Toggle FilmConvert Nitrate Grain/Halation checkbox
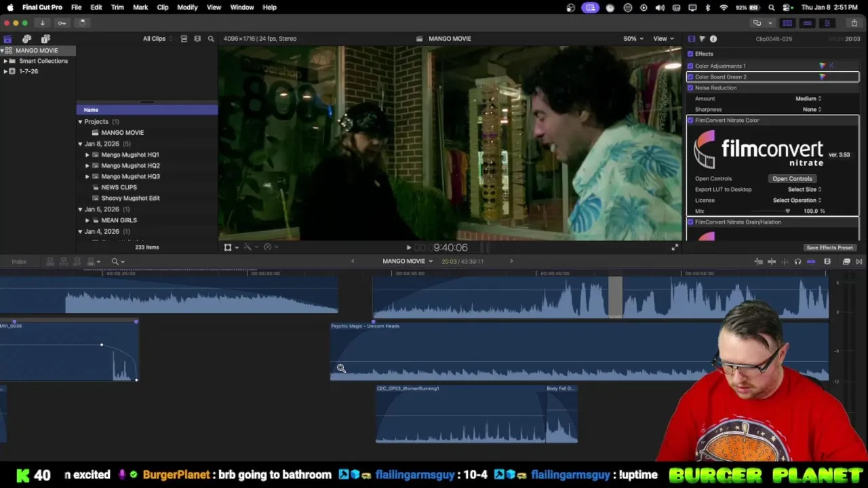Screen dimensions: 868x488 (x=690, y=222)
